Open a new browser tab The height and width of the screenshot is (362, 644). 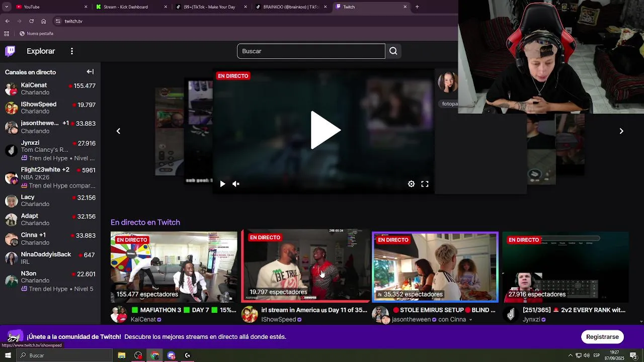click(417, 7)
